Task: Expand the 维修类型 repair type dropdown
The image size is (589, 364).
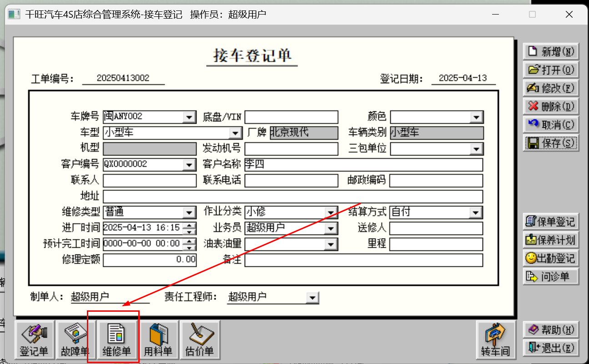Action: coord(190,212)
